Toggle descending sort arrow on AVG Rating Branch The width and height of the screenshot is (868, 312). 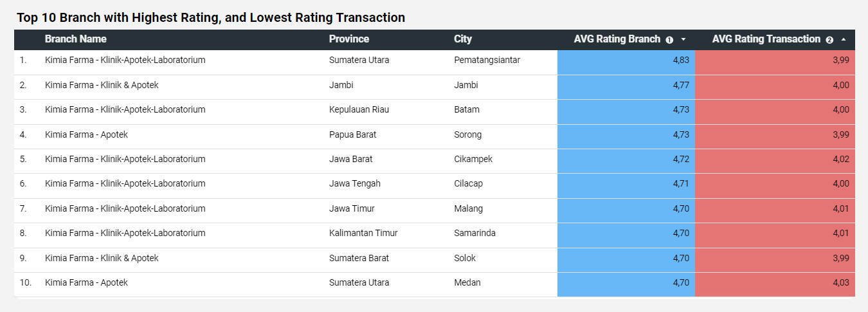(x=683, y=40)
